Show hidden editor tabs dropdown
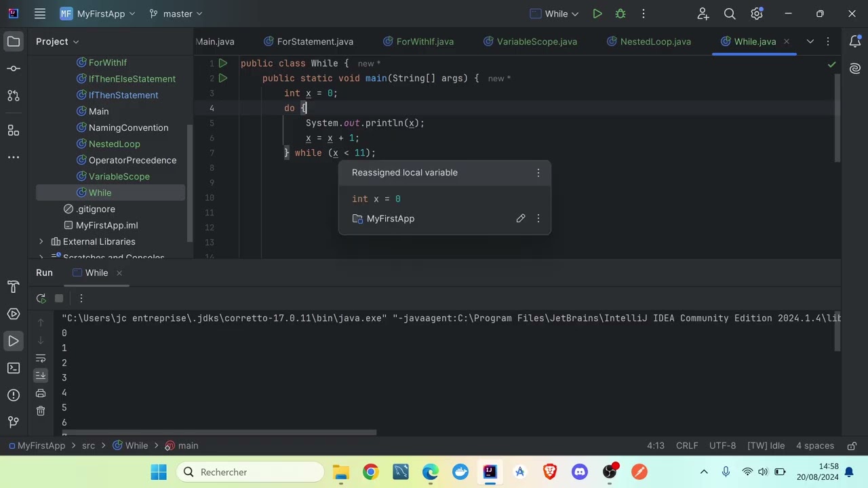 tap(810, 41)
